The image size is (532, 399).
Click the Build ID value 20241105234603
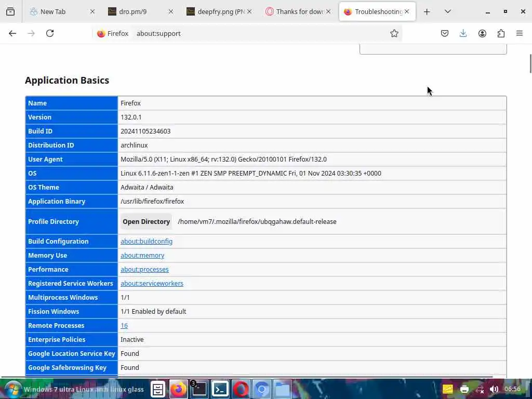coord(145,131)
